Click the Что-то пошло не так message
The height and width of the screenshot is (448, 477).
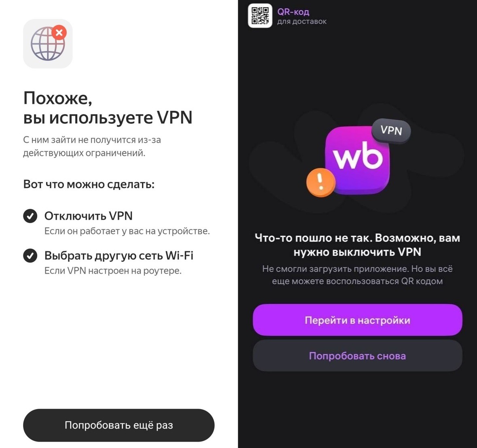point(357,245)
